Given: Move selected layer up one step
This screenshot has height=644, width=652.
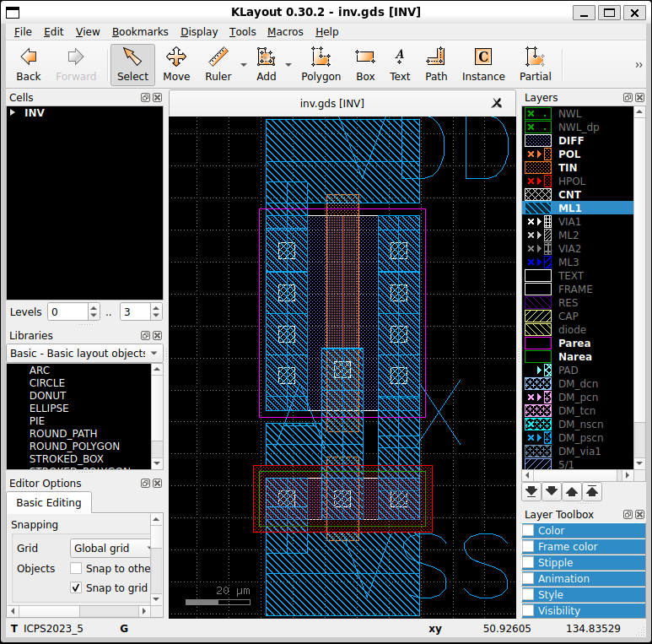Looking at the screenshot, I should 572,492.
